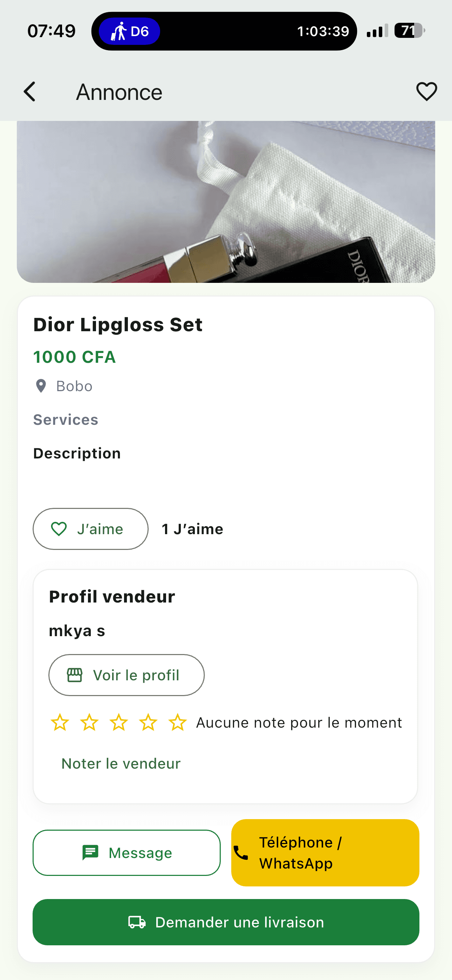This screenshot has width=452, height=980.
Task: Like the listing with J'aime button
Action: click(x=90, y=529)
